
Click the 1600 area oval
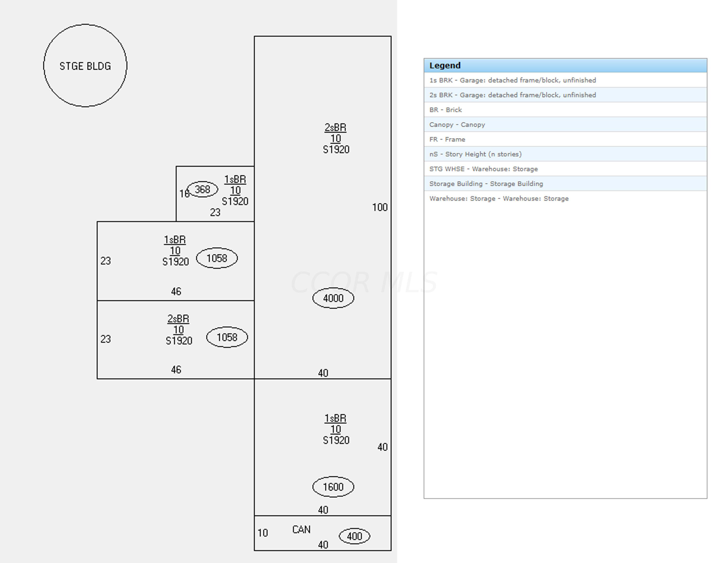333,487
